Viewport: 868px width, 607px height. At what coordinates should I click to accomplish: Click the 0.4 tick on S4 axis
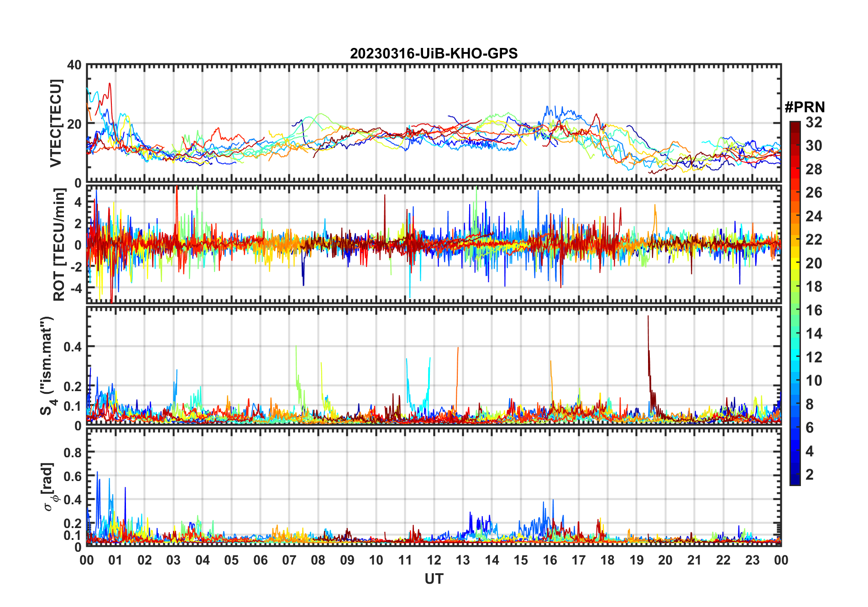click(x=72, y=347)
